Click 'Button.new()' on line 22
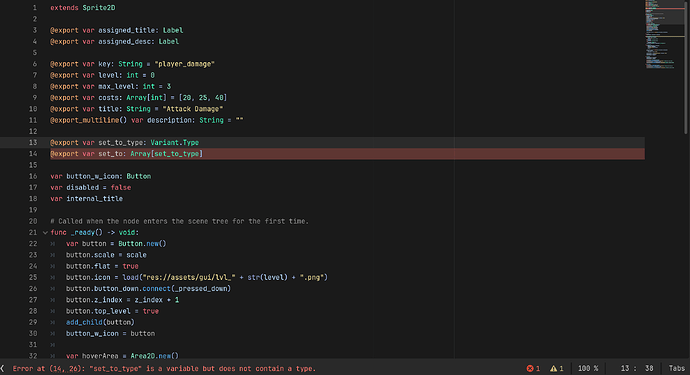The height and width of the screenshot is (375, 690). tap(142, 243)
